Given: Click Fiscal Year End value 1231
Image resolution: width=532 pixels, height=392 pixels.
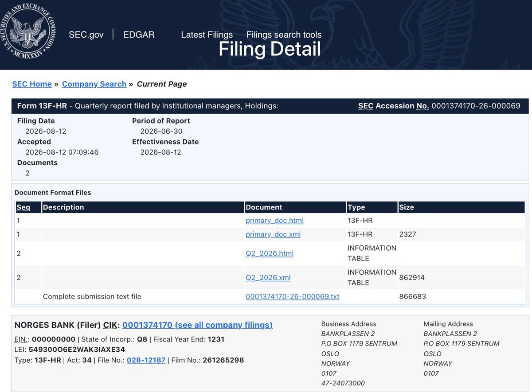Looking at the screenshot, I should tap(216, 340).
